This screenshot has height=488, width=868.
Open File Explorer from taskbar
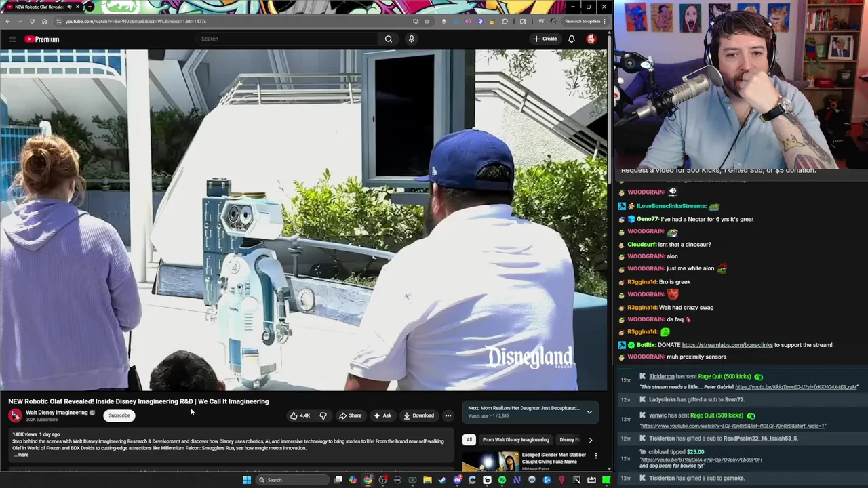pyautogui.click(x=427, y=480)
